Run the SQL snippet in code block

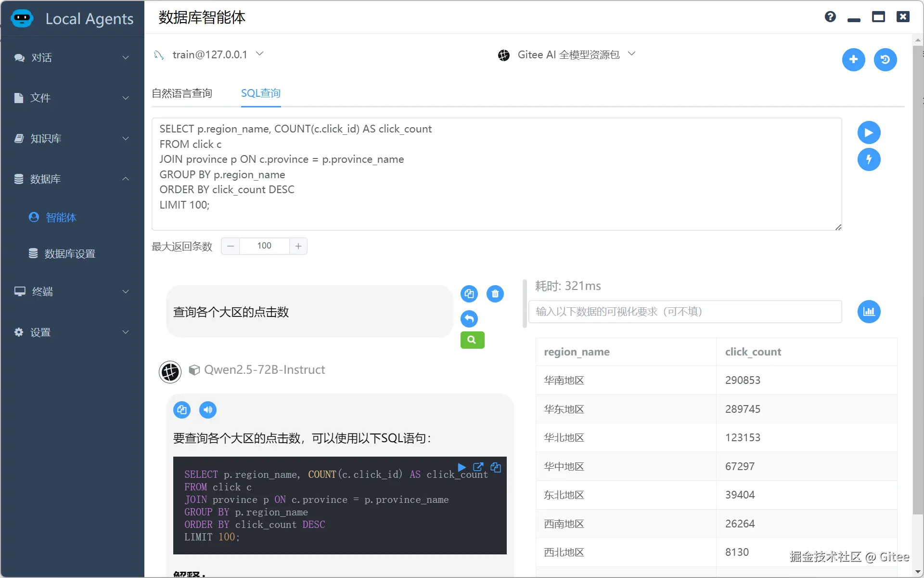click(x=462, y=467)
